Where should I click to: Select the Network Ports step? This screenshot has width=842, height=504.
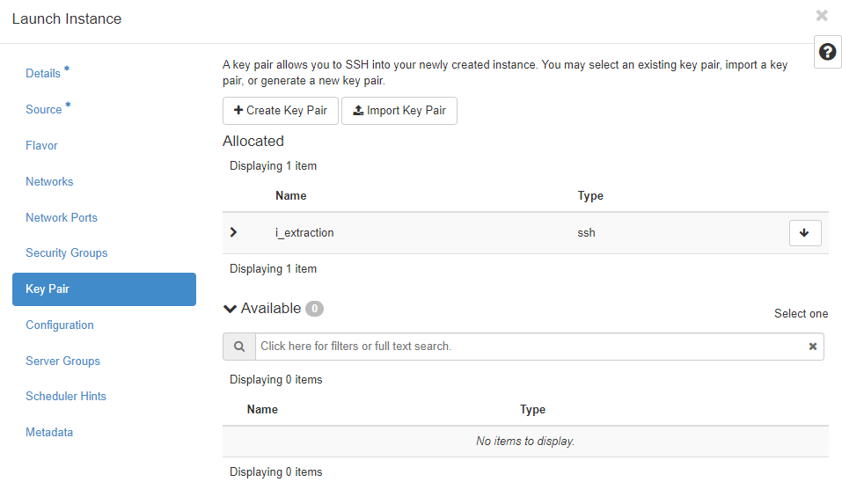tap(62, 218)
